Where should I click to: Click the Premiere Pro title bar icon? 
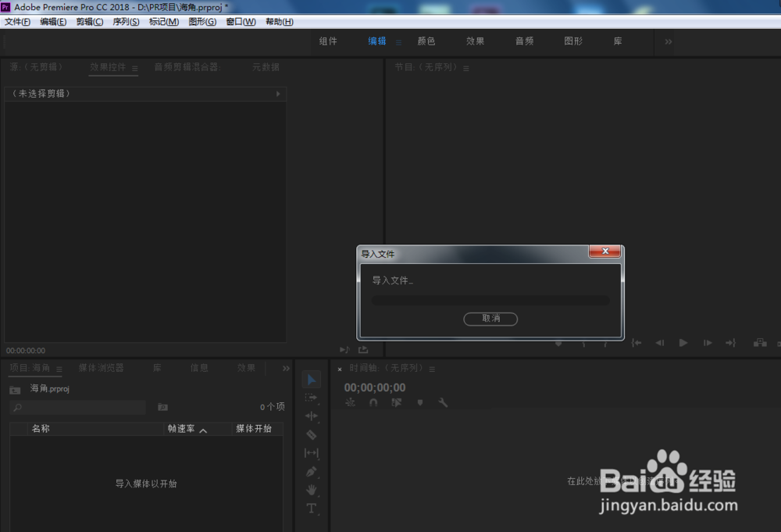click(5, 7)
